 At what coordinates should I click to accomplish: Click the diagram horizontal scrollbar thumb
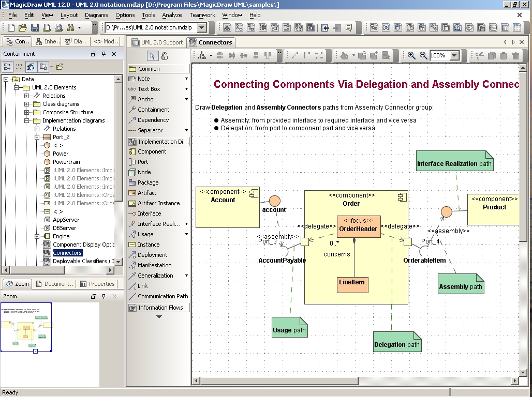[279, 381]
